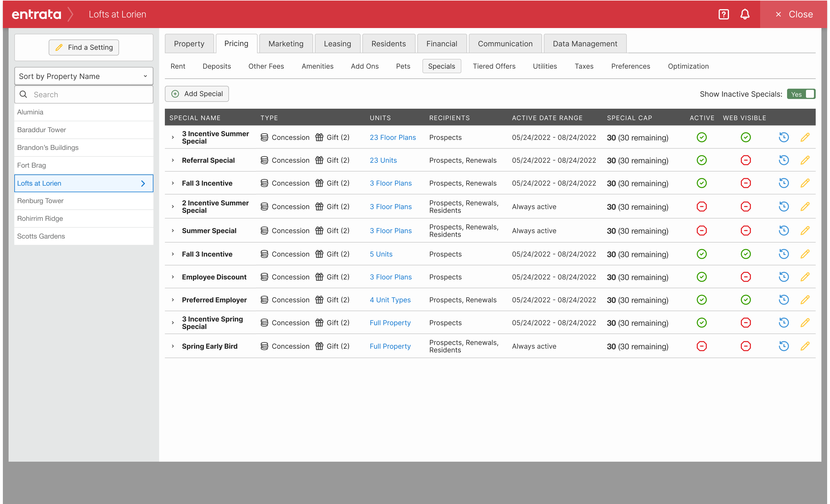Select Baraddur Tower in property list
830x504 pixels.
(x=84, y=130)
